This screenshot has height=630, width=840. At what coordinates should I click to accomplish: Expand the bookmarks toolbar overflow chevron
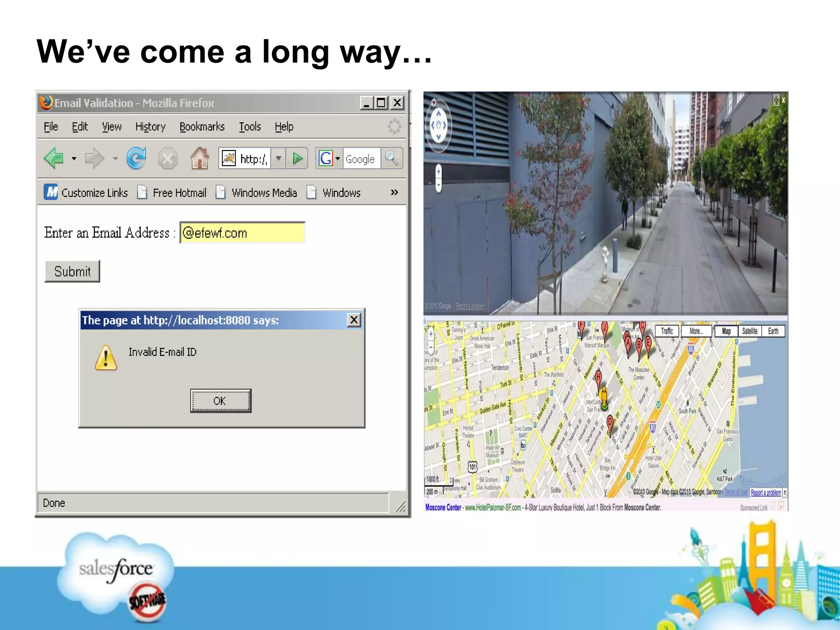click(394, 192)
